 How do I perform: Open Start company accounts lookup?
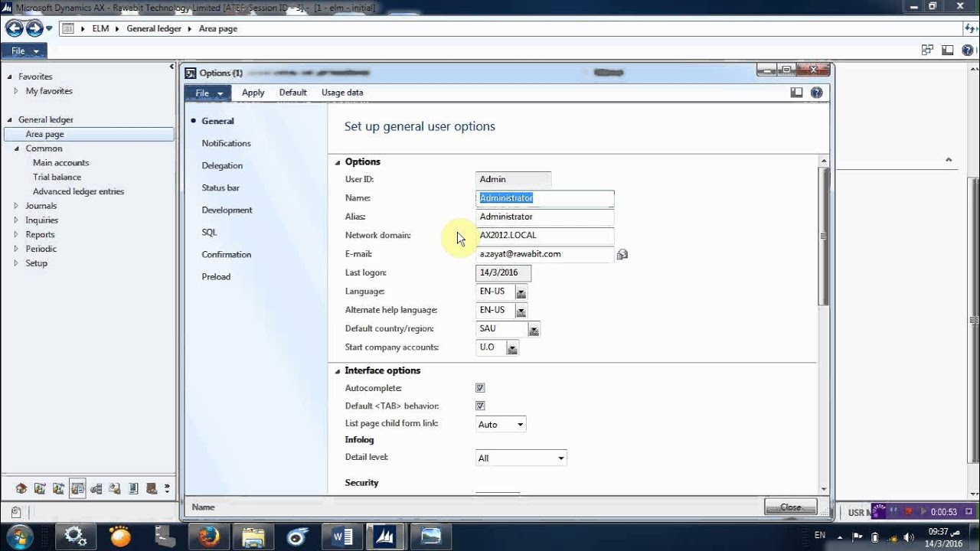tap(512, 348)
